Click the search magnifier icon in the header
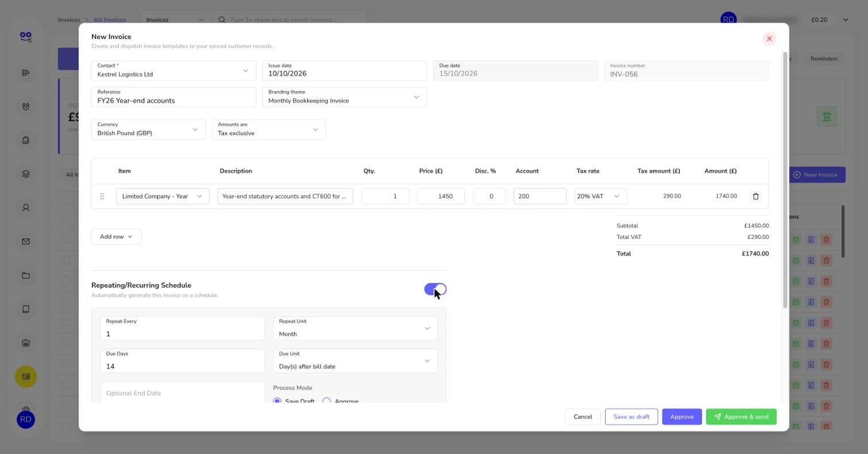Screen dimensions: 868x454 [x=222, y=20]
